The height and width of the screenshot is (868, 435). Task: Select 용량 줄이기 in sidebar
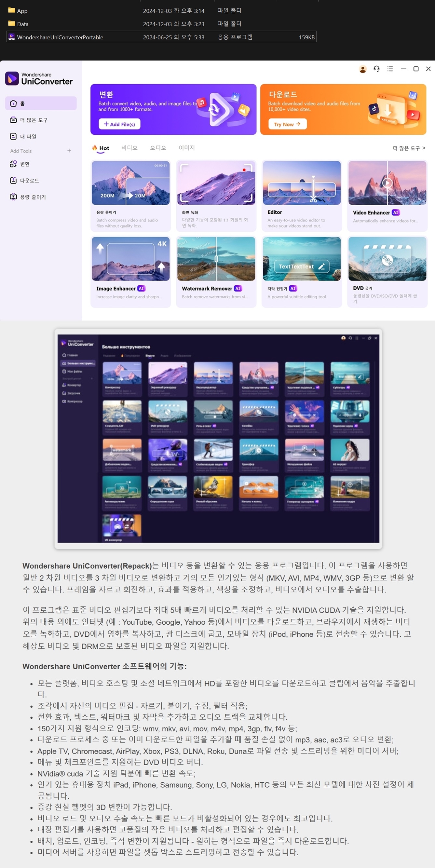pyautogui.click(x=41, y=197)
